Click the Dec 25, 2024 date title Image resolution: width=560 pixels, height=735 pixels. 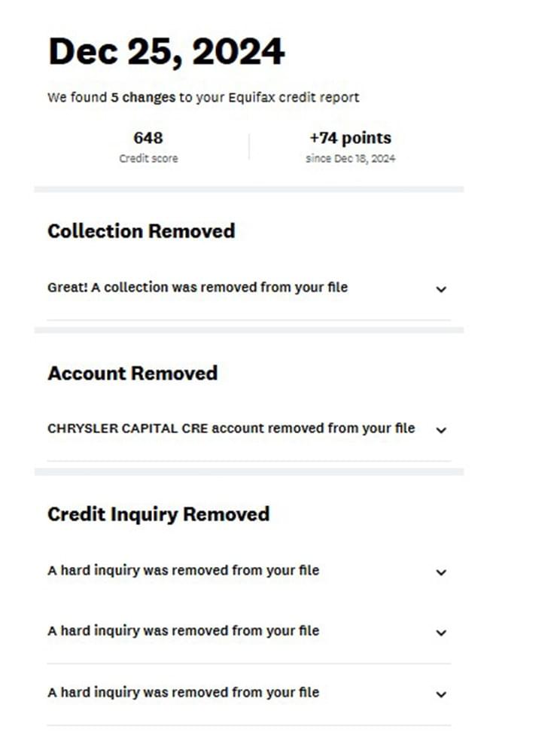point(166,51)
